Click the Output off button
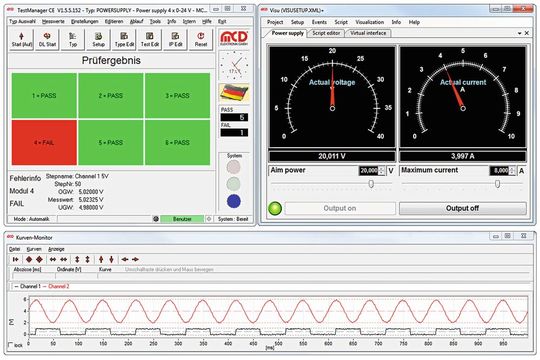This screenshot has width=540, height=360. [x=463, y=208]
